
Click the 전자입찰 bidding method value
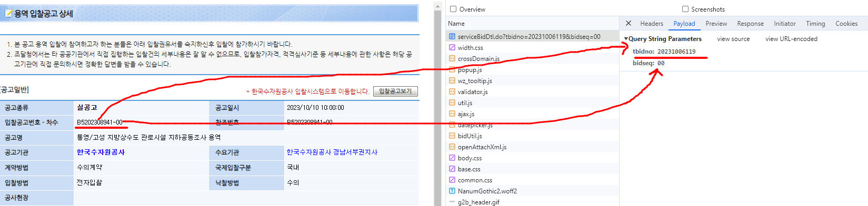[x=89, y=183]
